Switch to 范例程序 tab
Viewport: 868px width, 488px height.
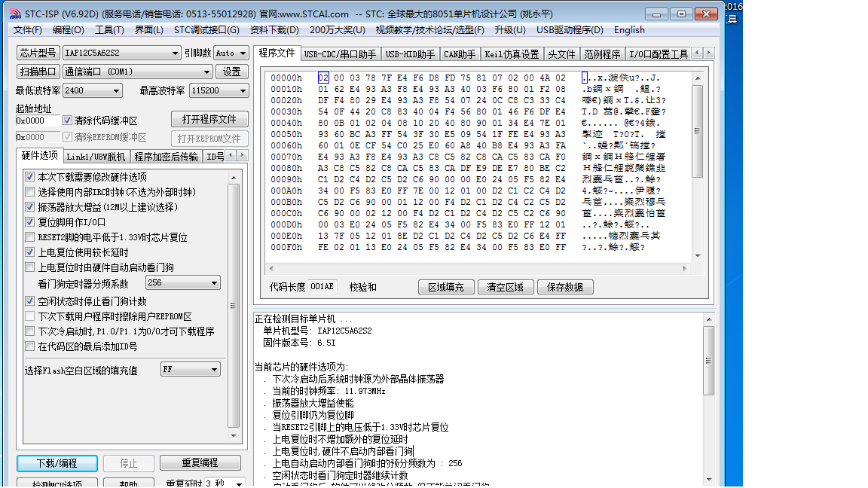602,53
